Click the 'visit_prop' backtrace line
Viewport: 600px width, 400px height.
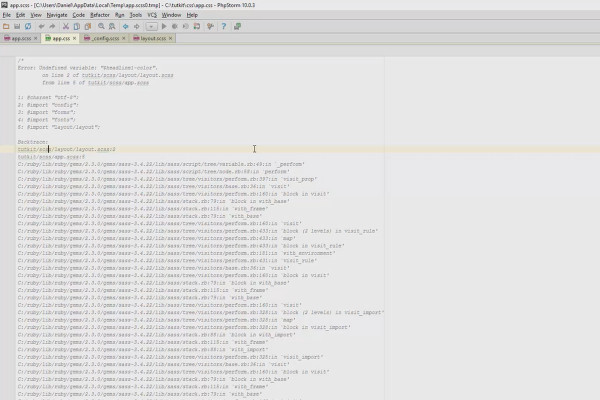tap(167, 179)
